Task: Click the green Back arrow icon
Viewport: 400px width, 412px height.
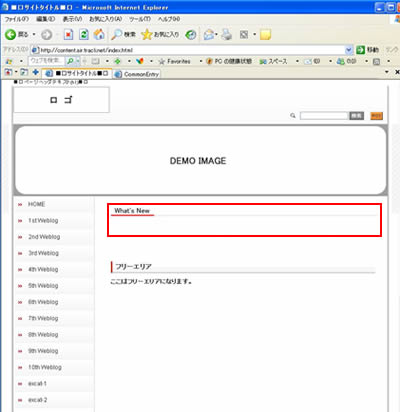Action: click(x=10, y=34)
